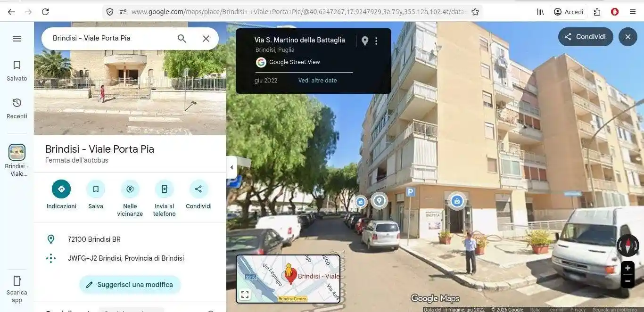Click the Condividi button at top right
Viewport: 644px width, 312px height.
coord(585,36)
